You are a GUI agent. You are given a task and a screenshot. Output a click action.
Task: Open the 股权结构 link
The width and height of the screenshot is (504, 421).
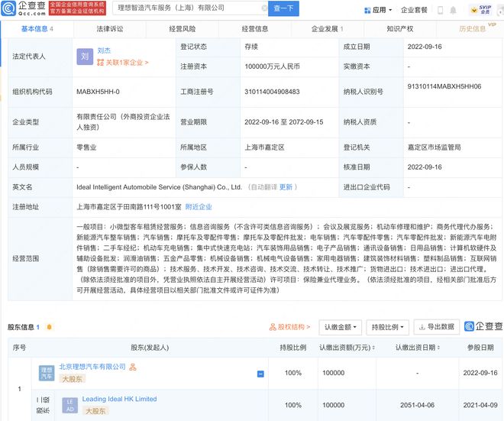(289, 327)
